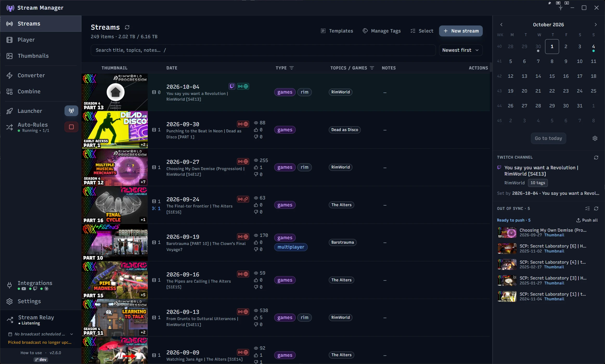
Task: Stop Auto-Rules with the red square button
Action: coord(71,127)
